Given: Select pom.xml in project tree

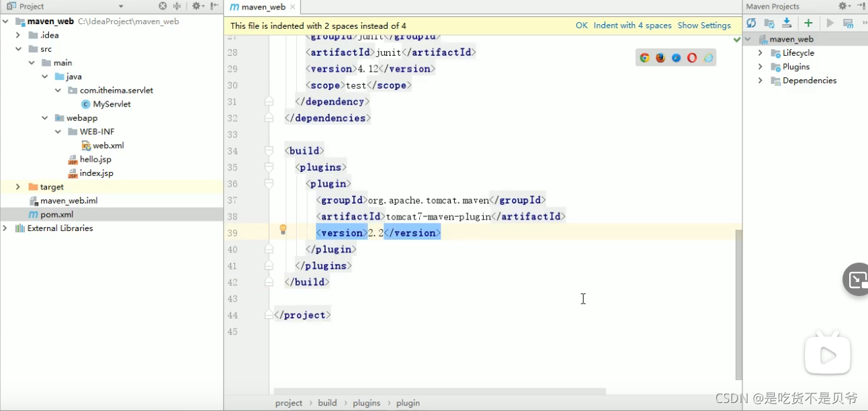Looking at the screenshot, I should (x=56, y=214).
